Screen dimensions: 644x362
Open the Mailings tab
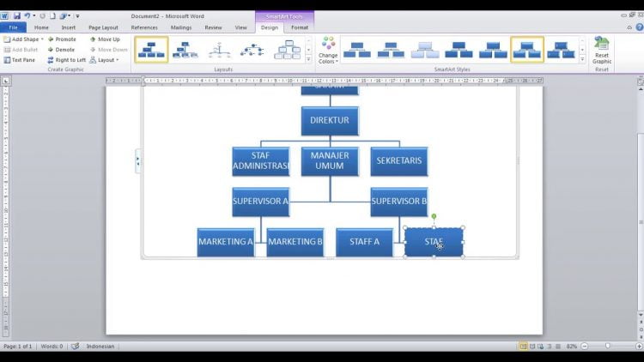(x=181, y=27)
